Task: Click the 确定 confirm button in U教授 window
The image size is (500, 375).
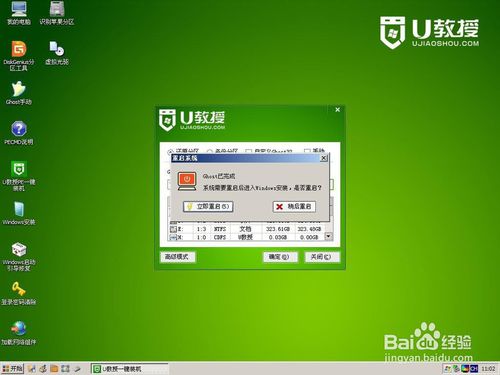Action: coord(280,257)
